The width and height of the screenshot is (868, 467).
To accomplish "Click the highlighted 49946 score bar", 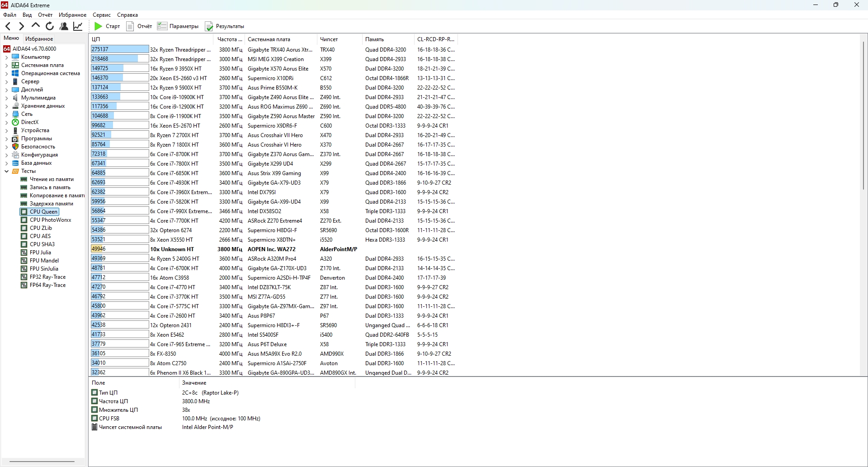I will tap(120, 249).
